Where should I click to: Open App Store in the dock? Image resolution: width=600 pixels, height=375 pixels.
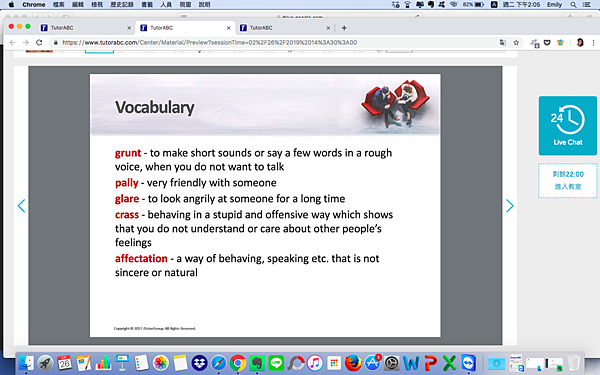click(372, 363)
